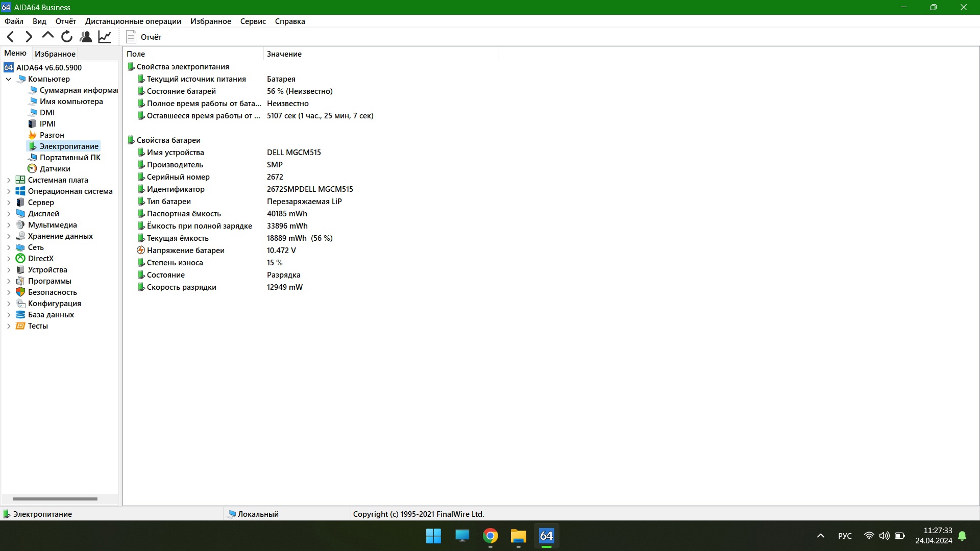Open the user management toolbar icon

tap(86, 37)
